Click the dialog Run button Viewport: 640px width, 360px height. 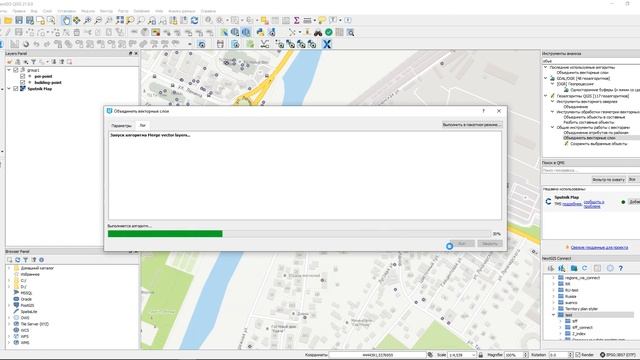[462, 244]
